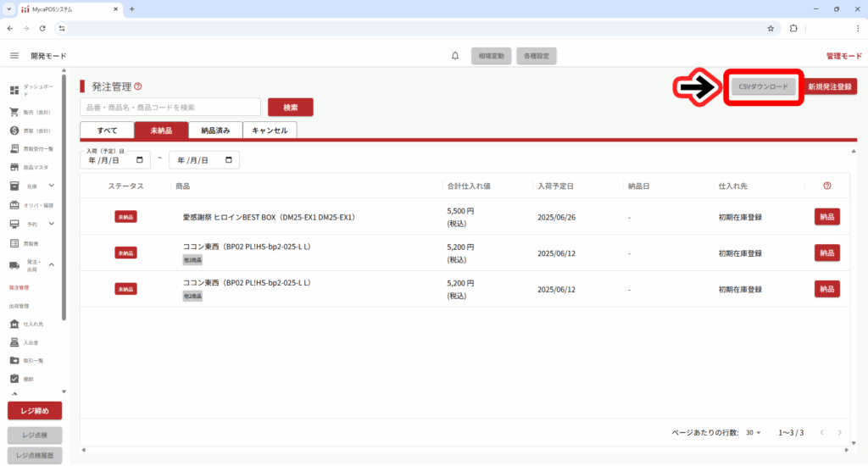Click 納品 button for 愛感謝祭 row

pos(826,217)
